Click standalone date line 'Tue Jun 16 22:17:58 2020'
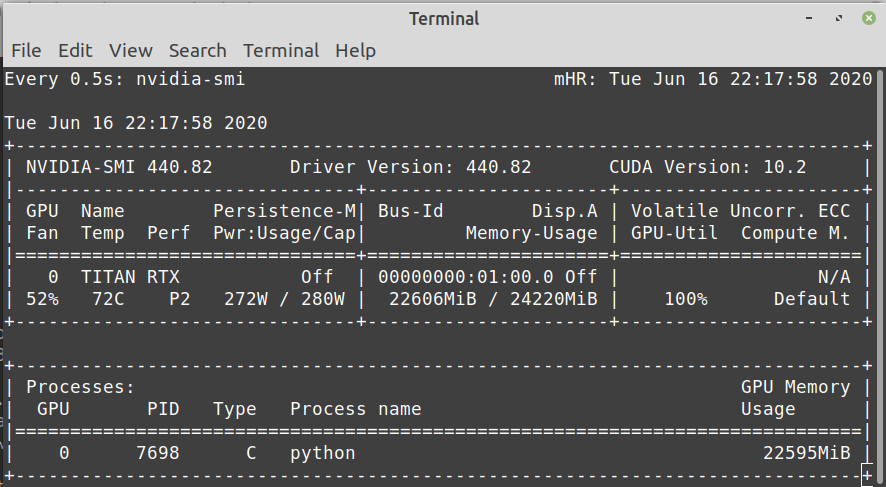The width and height of the screenshot is (886, 487). click(136, 123)
